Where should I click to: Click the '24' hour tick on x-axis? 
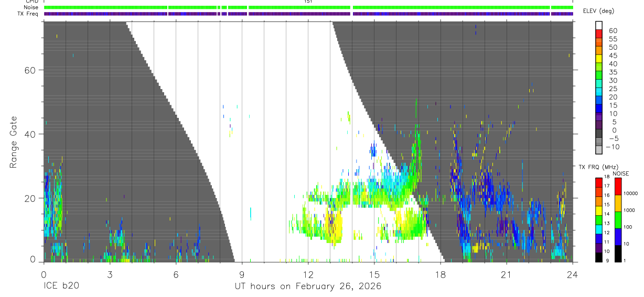tap(573, 274)
